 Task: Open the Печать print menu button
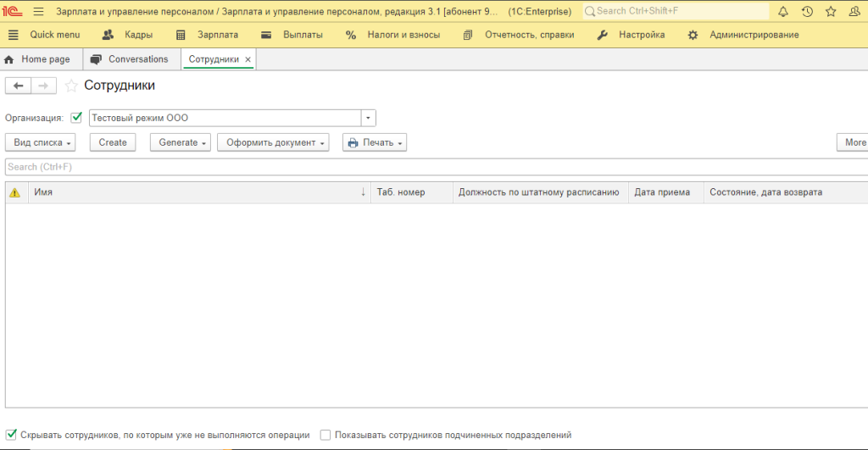point(375,142)
